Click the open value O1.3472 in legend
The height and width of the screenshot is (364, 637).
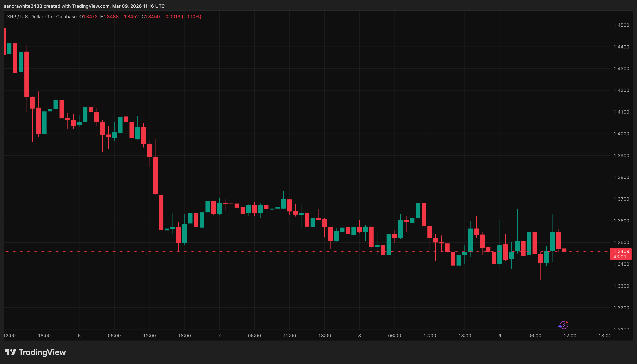coord(88,17)
